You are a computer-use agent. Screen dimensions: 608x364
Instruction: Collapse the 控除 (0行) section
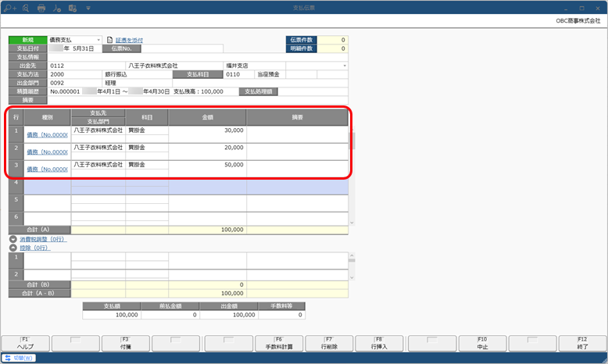click(x=13, y=248)
